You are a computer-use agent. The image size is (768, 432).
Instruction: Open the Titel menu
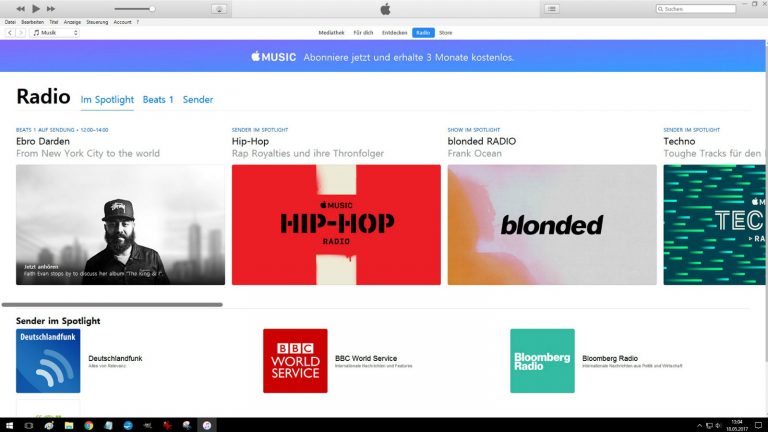coord(53,22)
